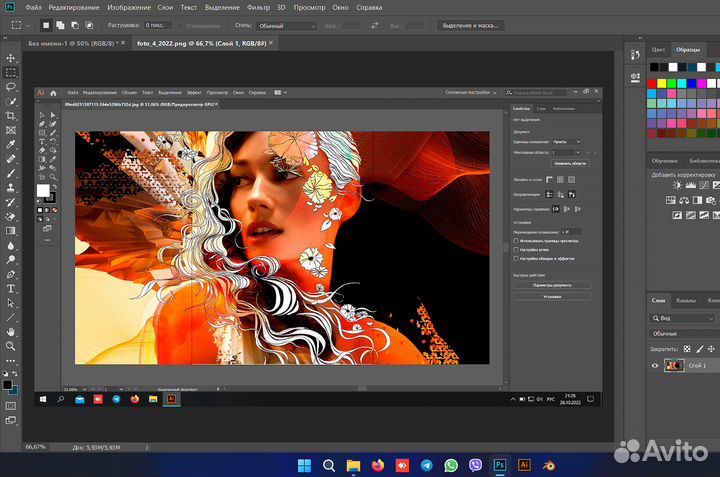Select the Lasso tool
The image size is (720, 477).
(x=11, y=87)
